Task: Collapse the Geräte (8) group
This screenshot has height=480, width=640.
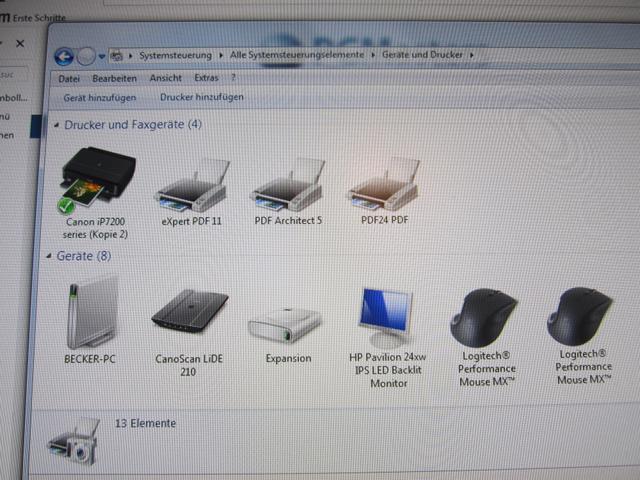Action: click(49, 256)
